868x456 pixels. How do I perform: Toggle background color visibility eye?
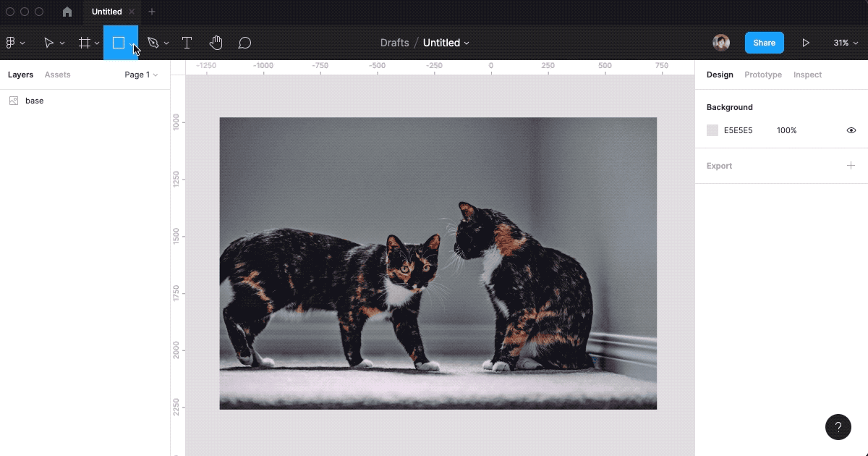click(851, 130)
